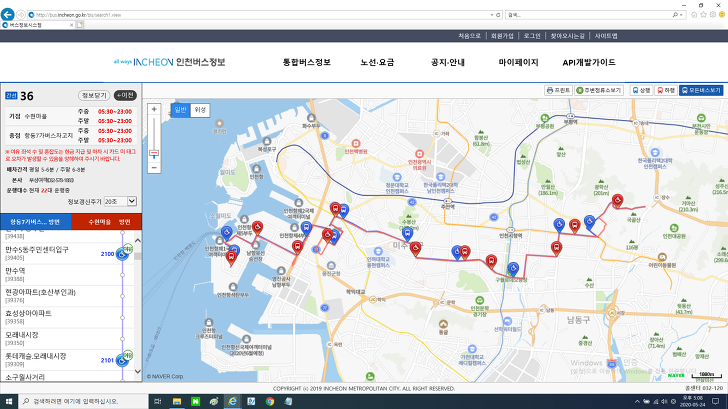Select 모든버스보기 all buses view
This screenshot has width=728, height=409.
click(701, 90)
